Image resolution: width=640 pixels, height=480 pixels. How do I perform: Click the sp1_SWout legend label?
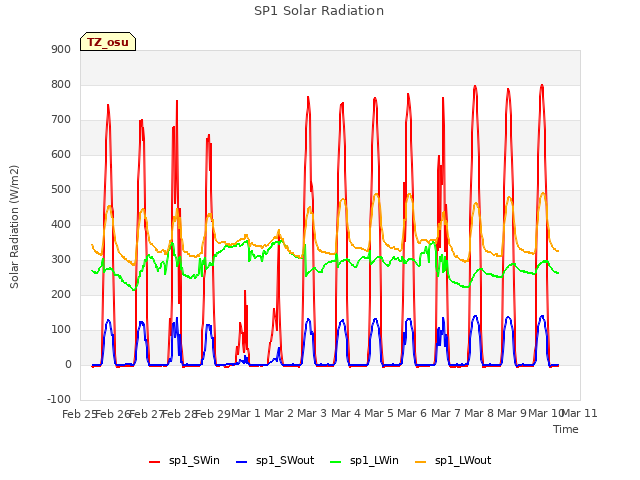(285, 461)
